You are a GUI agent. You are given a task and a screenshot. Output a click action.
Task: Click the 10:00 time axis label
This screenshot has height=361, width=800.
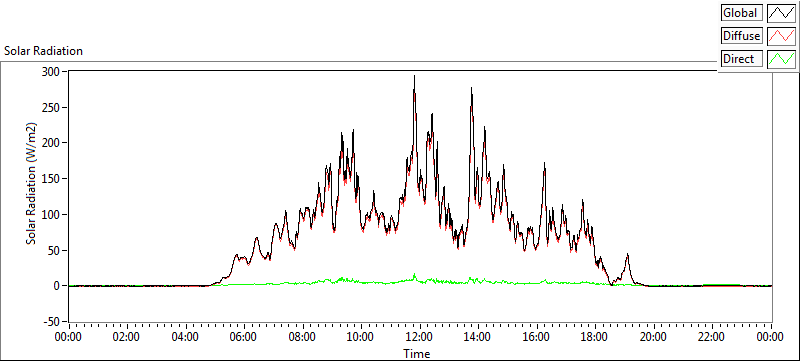point(361,337)
